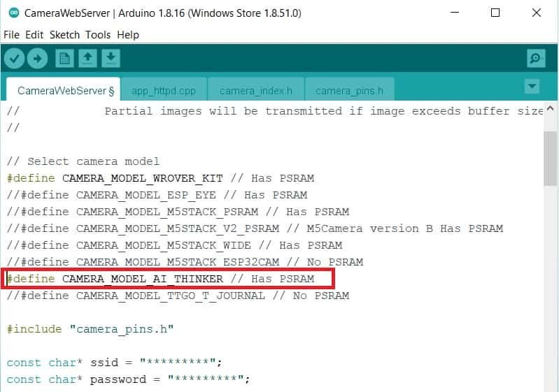
Task: Switch to the camera_index.h tab
Action: (x=256, y=90)
